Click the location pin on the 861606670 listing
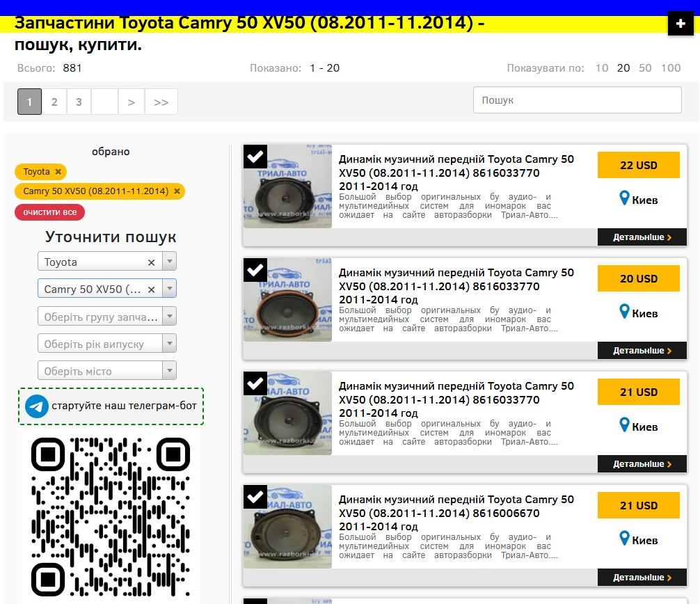The height and width of the screenshot is (604, 700). pos(625,538)
